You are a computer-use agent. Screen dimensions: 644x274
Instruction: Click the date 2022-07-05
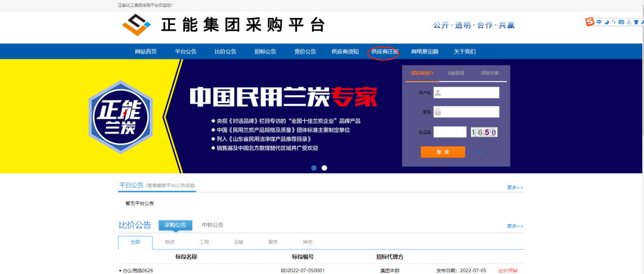click(x=474, y=270)
